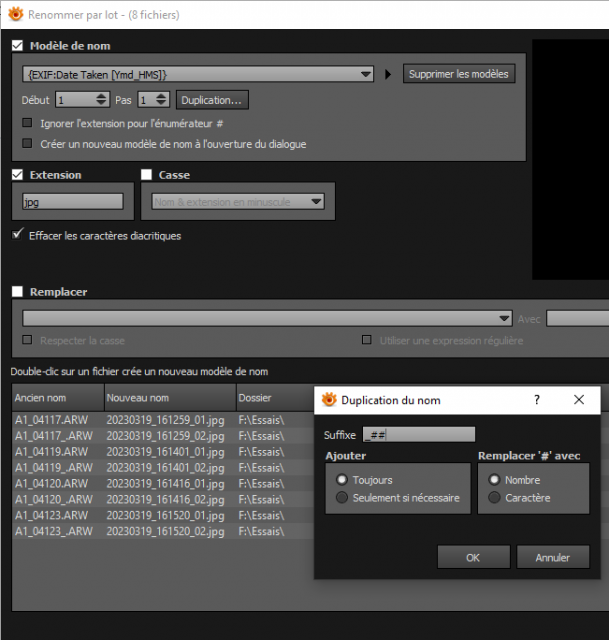609x640 pixels.
Task: Click the play arrow next to name template
Action: pyautogui.click(x=388, y=74)
